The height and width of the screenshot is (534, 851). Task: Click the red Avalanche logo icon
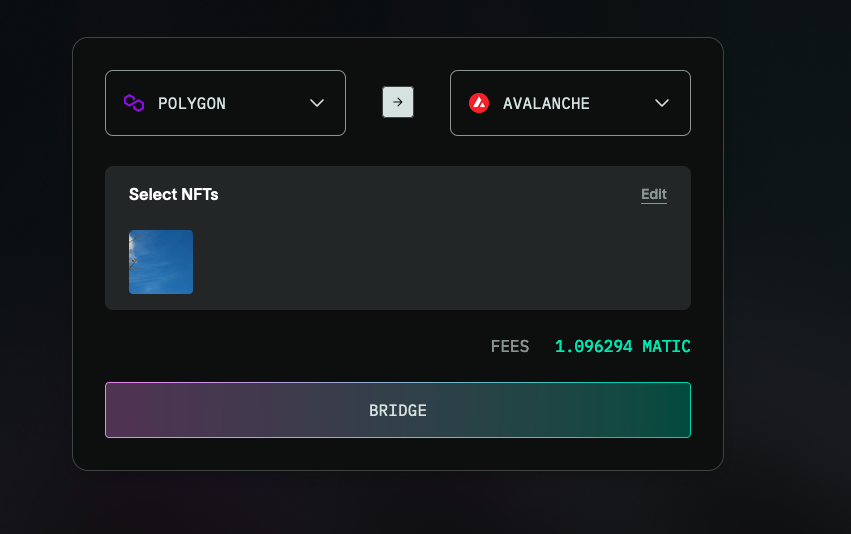479,103
